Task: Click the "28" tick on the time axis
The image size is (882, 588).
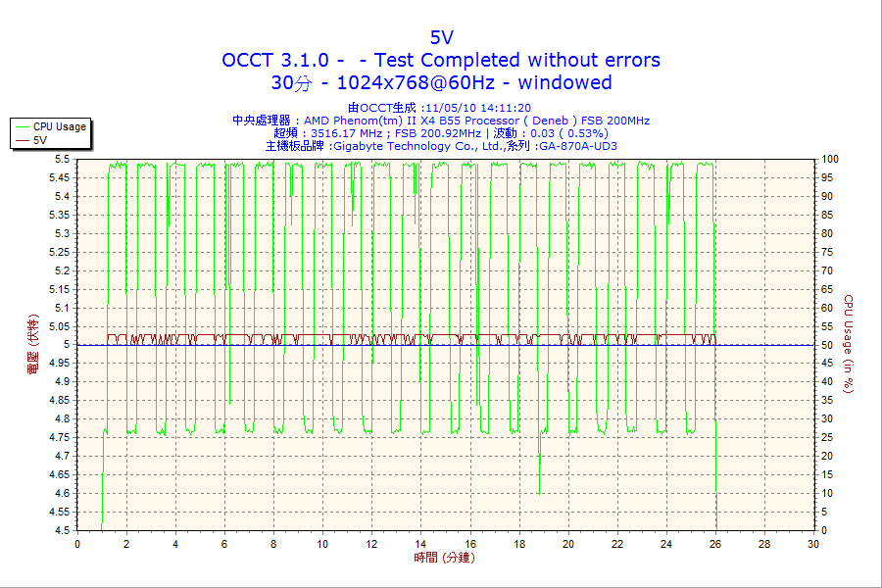Action: pos(764,544)
